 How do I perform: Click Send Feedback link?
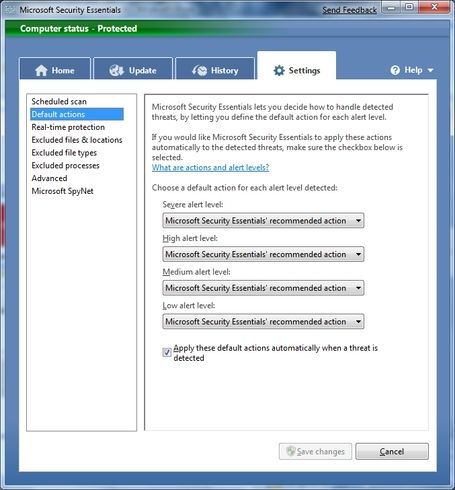pos(349,10)
